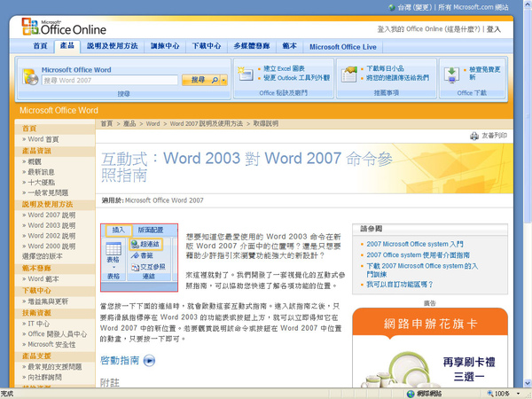Click the magnifier icon in search button
This screenshot has width=532, height=399.
pyautogui.click(x=215, y=80)
